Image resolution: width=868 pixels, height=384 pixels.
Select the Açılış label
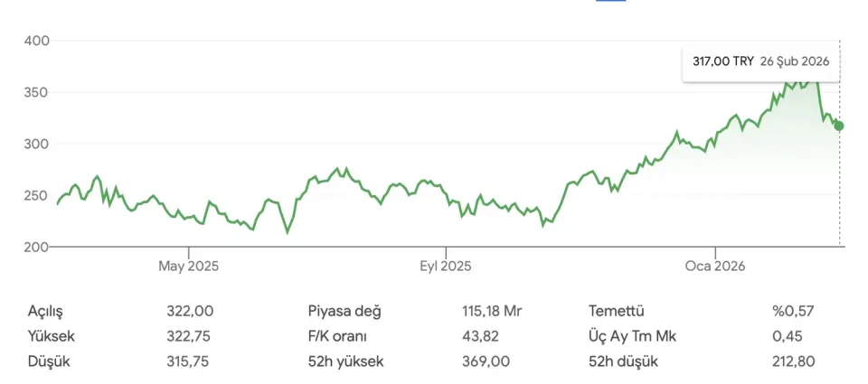tap(46, 312)
